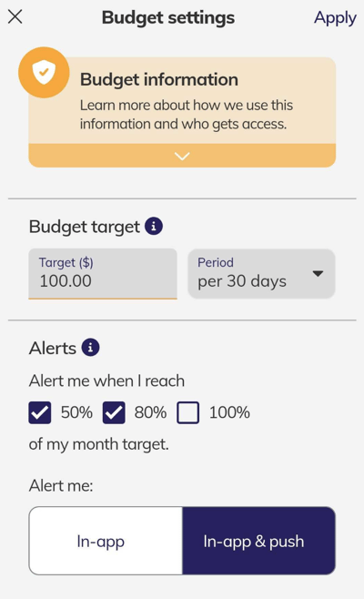Viewport: 364px width, 599px height.
Task: Tap Apply to save settings
Action: pyautogui.click(x=335, y=17)
